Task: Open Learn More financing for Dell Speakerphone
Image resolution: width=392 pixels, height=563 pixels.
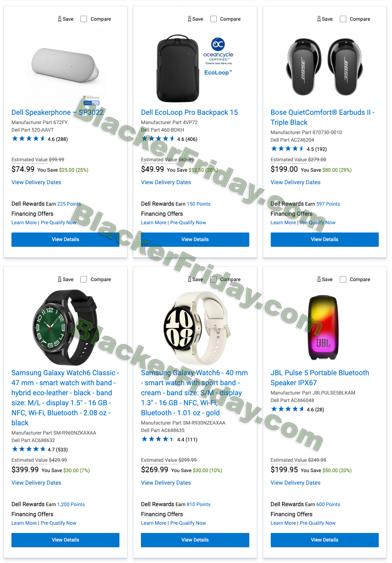Action: click(24, 222)
